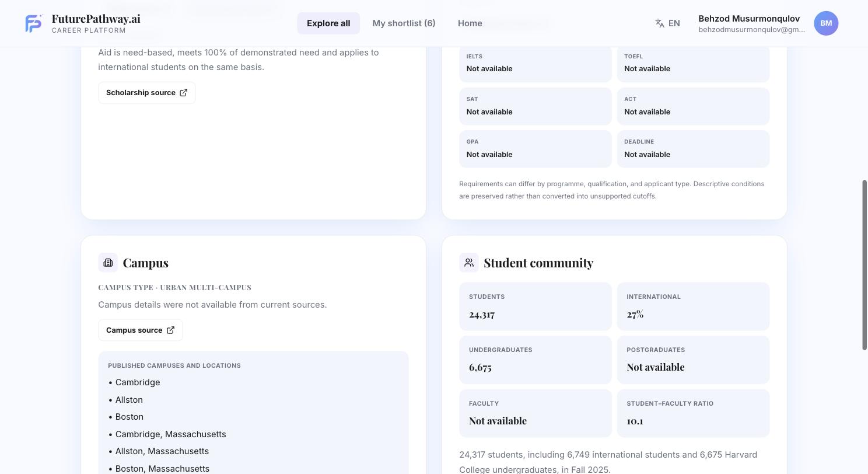The image size is (868, 474).
Task: Click the Campus building icon
Action: click(x=108, y=263)
